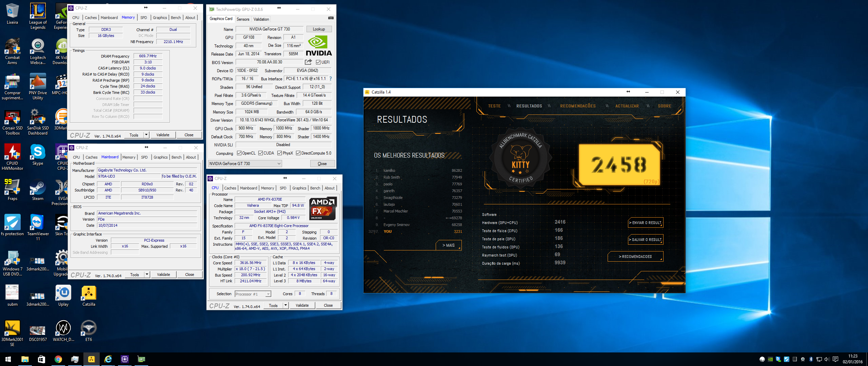
Task: Open Graphics tab in CPU-Z Memory window
Action: pos(160,18)
